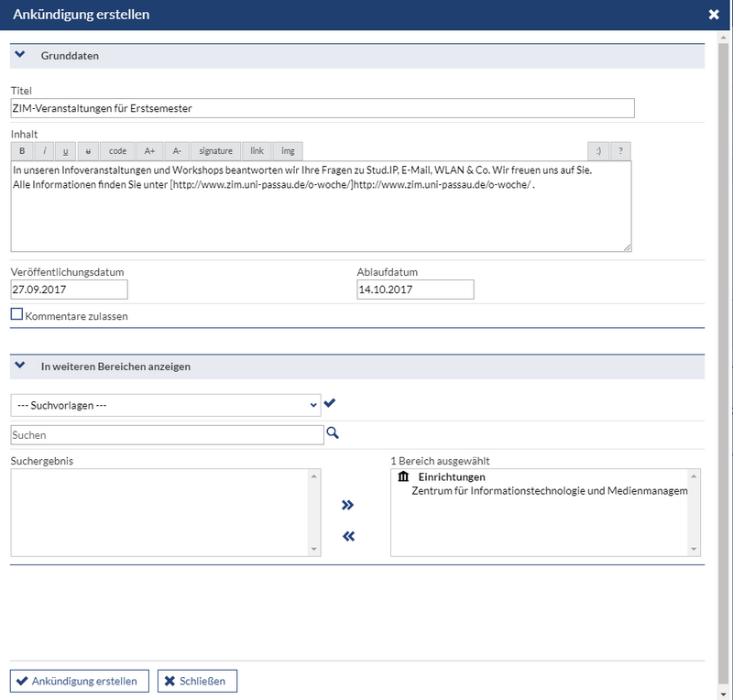Apply italic formatting in Inhalt toolbar
Screen dimensions: 733x700
point(44,151)
